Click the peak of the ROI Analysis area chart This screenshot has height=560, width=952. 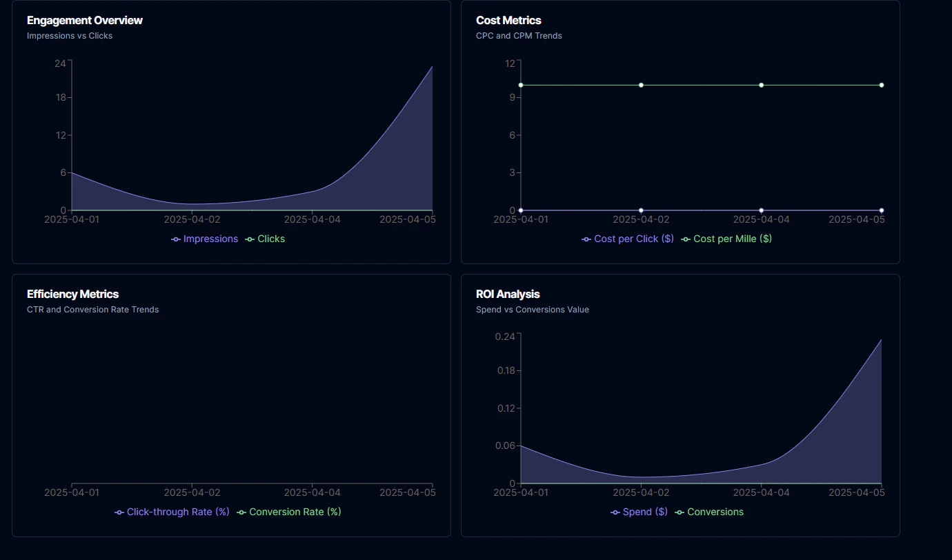881,341
